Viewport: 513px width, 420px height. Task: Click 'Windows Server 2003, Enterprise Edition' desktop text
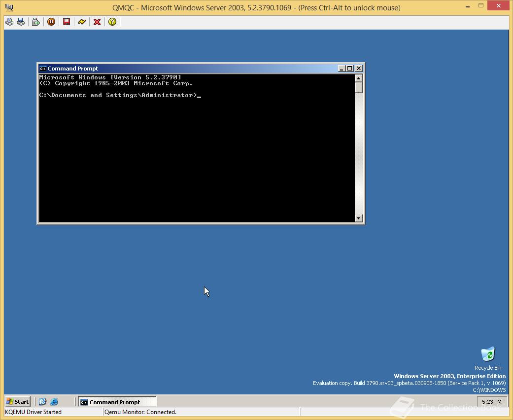[449, 376]
